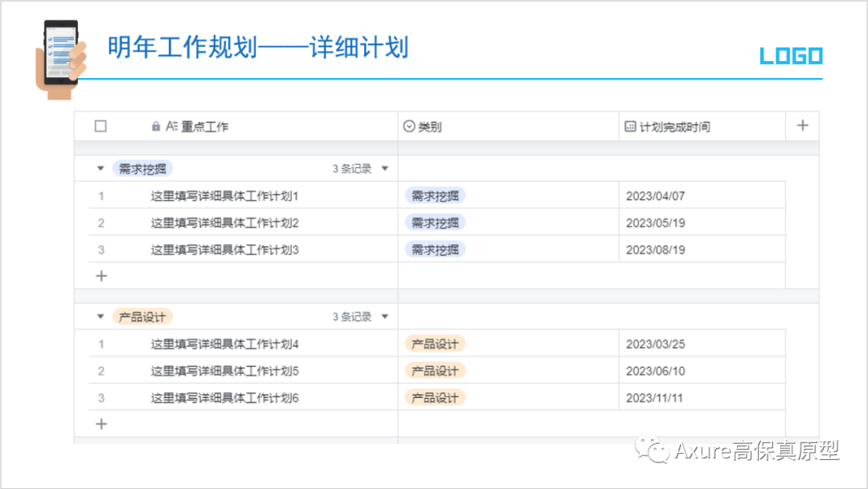Image resolution: width=868 pixels, height=489 pixels.
Task: Select row 2 containing 工作计划5
Action: [x=100, y=370]
